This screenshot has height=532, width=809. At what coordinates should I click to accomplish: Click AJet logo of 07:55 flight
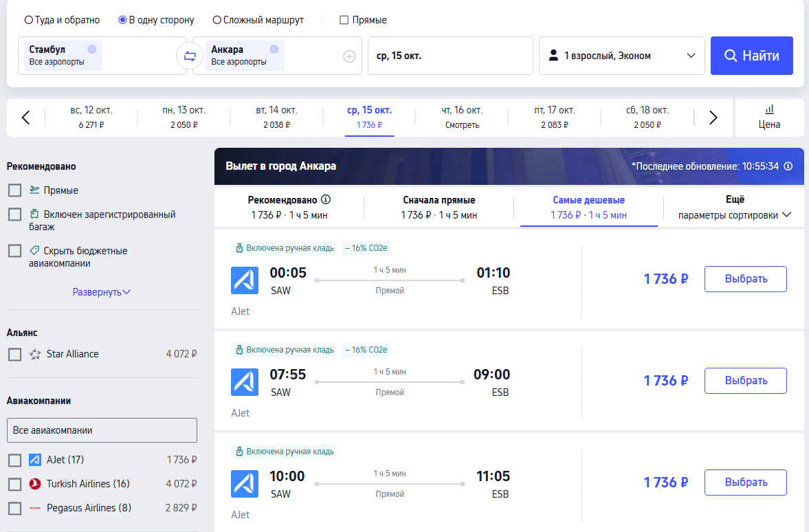tap(245, 382)
